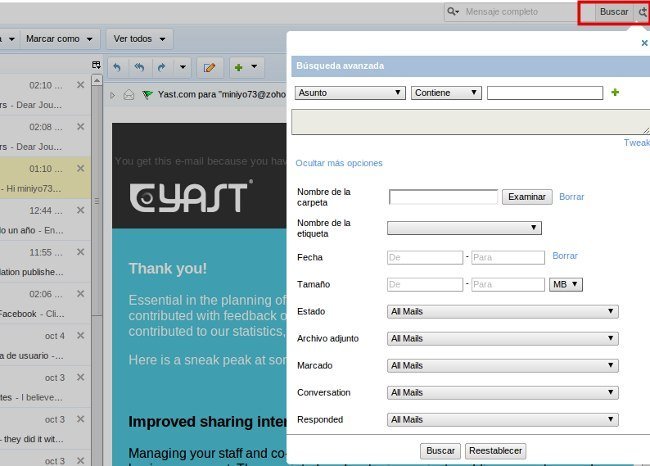Open the Asunto field dropdown
The width and height of the screenshot is (650, 466).
(349, 93)
